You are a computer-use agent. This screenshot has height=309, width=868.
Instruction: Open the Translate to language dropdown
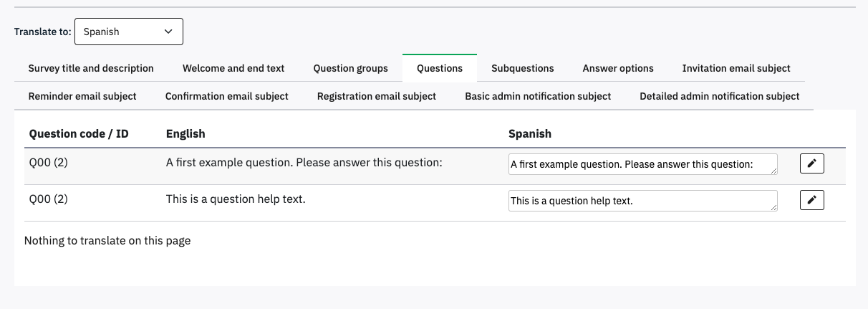[129, 32]
